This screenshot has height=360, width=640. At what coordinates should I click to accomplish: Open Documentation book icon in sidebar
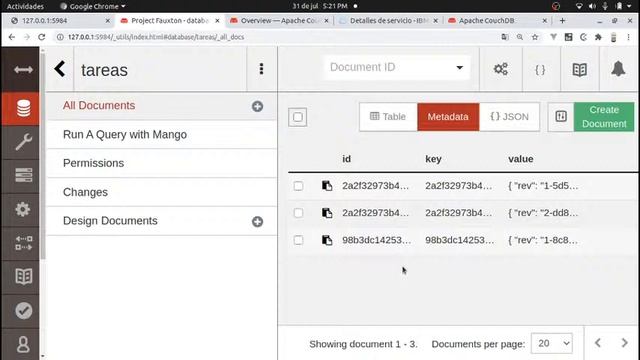pos(23,276)
